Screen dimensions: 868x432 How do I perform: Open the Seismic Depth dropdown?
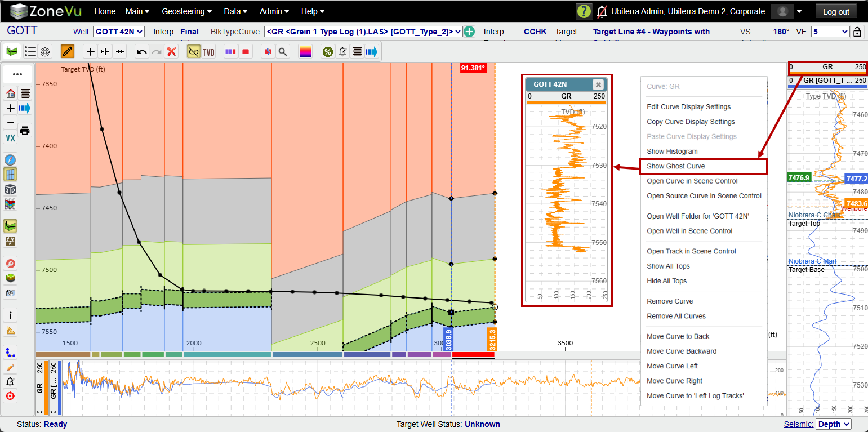(833, 424)
